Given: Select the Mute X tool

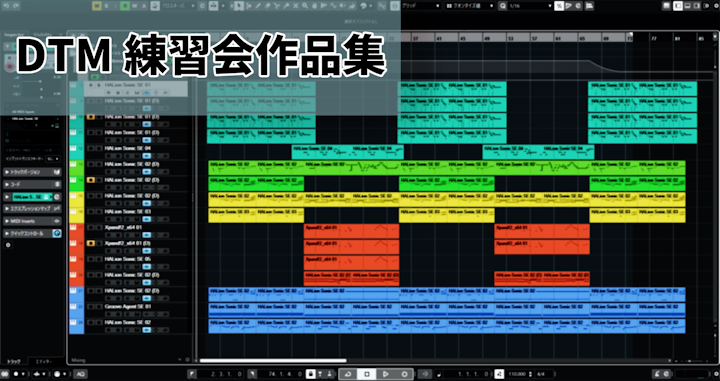Looking at the screenshot, I should 295,6.
